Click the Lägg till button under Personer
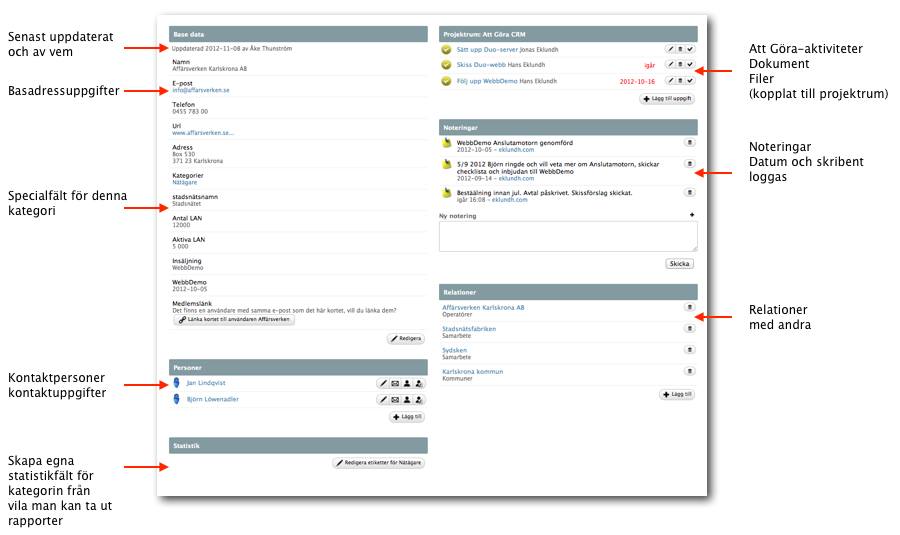 (407, 417)
